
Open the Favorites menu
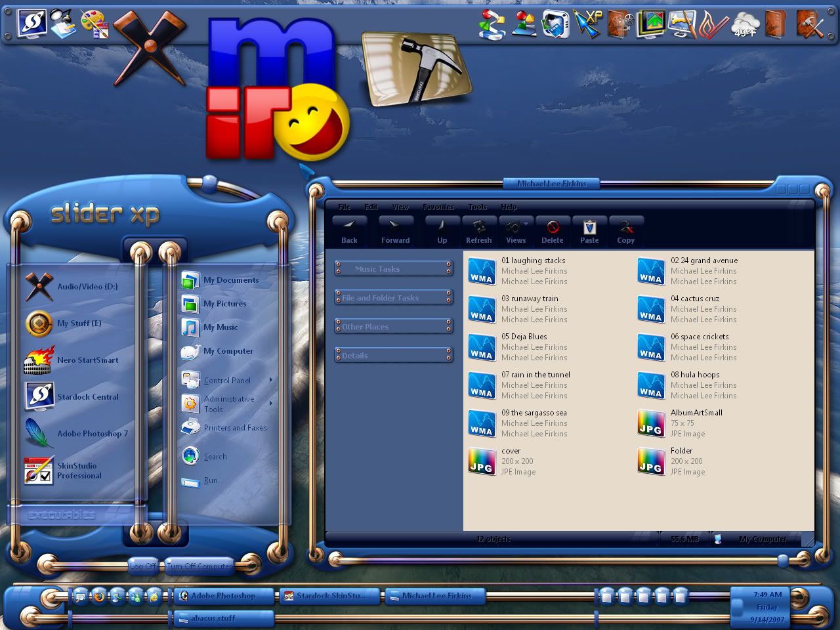click(x=438, y=207)
